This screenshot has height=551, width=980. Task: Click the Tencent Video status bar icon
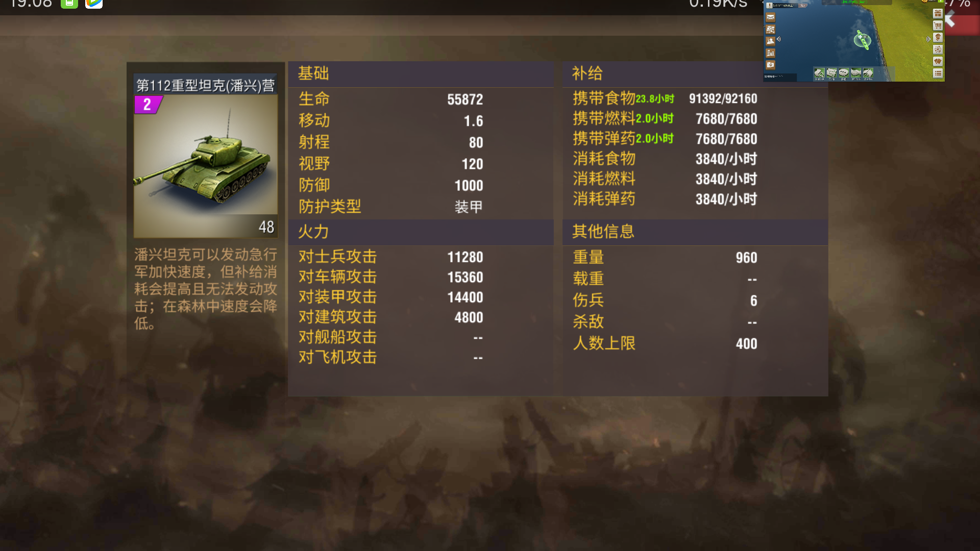point(94,4)
